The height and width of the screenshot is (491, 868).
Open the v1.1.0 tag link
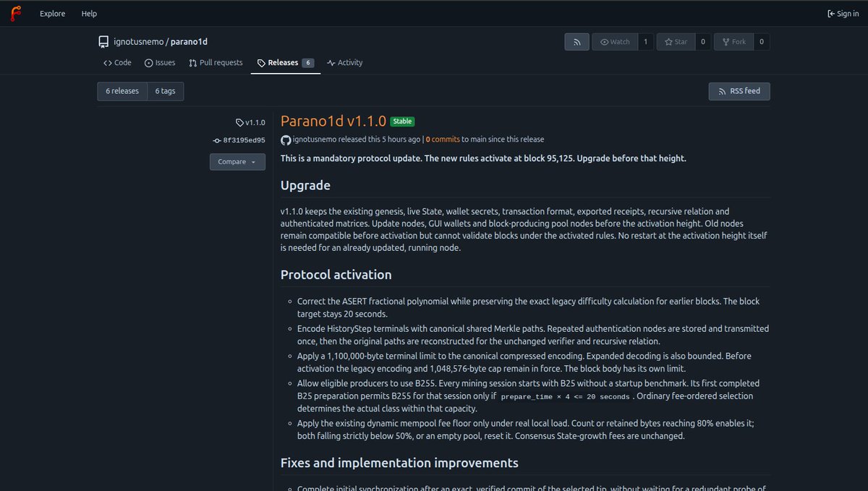[255, 122]
